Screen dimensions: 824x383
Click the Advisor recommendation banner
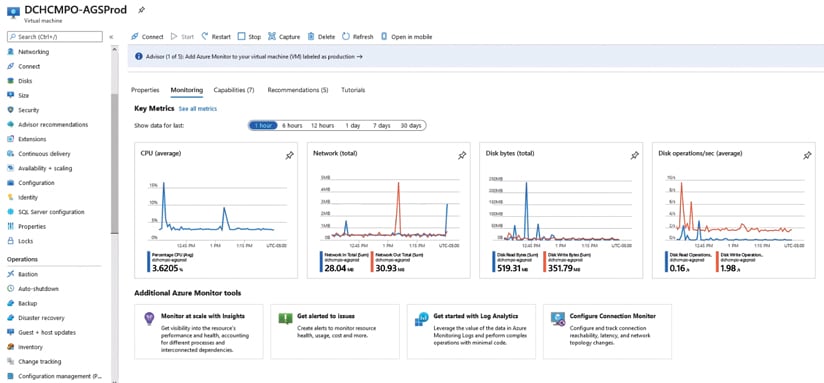click(x=476, y=56)
